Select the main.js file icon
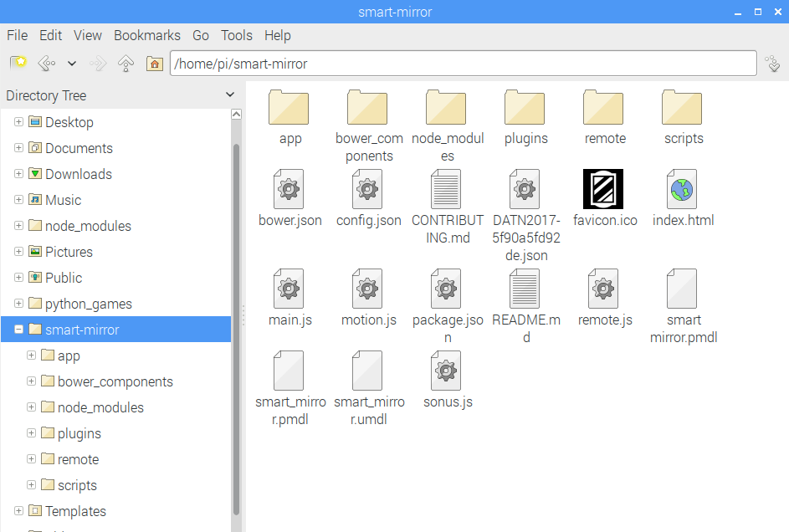The height and width of the screenshot is (532, 789). (x=289, y=289)
